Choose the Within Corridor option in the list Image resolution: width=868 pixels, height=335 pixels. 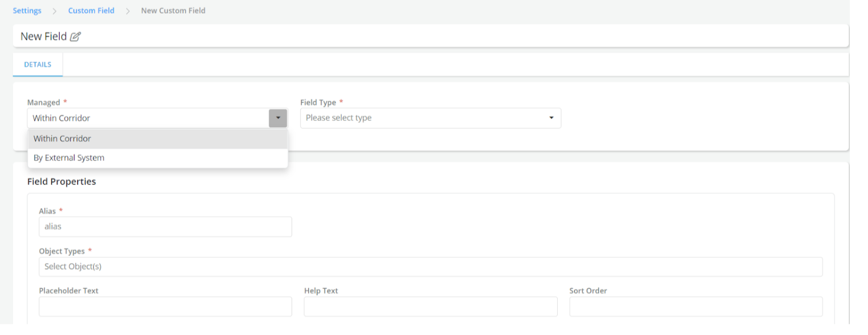coord(62,139)
